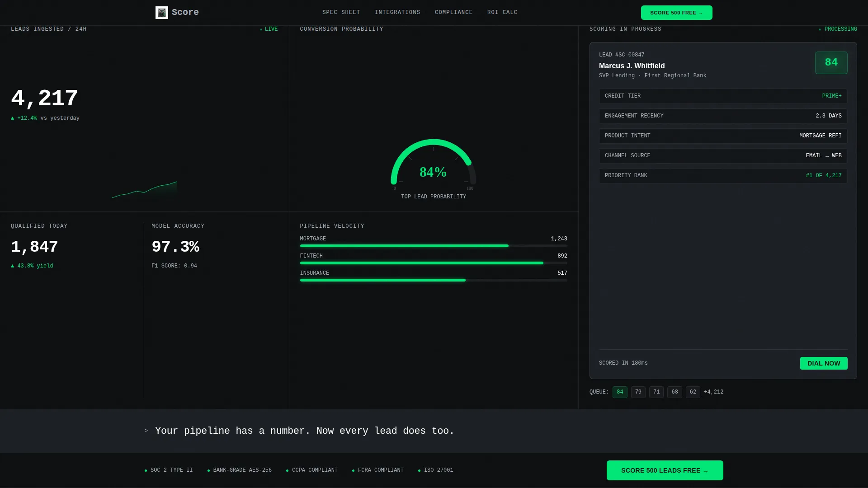Click the Fintech pipeline progress bar
Screen dimensions: 868x488
pos(434,263)
